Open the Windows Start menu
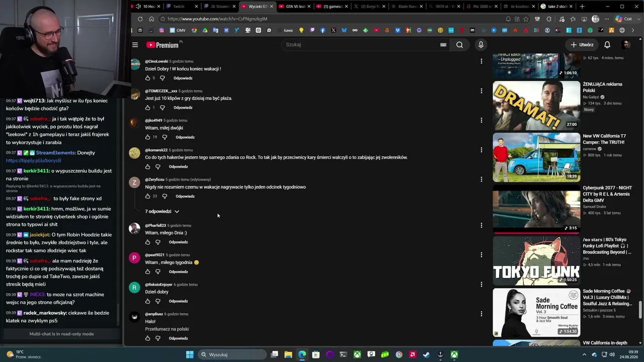 point(190,354)
